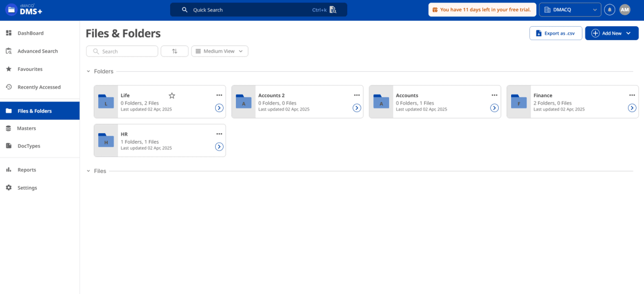Click the arrow to open HR folder
This screenshot has height=294, width=644.
click(219, 147)
